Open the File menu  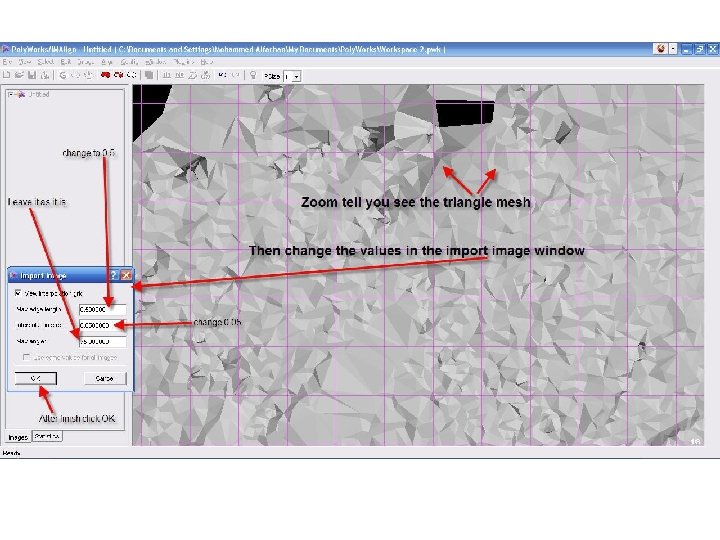tap(7, 62)
